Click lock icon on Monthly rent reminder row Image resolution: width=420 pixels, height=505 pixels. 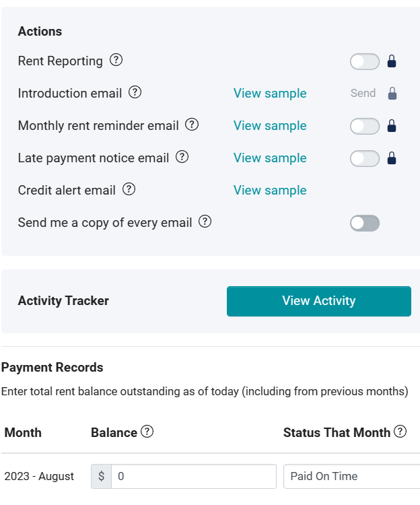coord(392,126)
